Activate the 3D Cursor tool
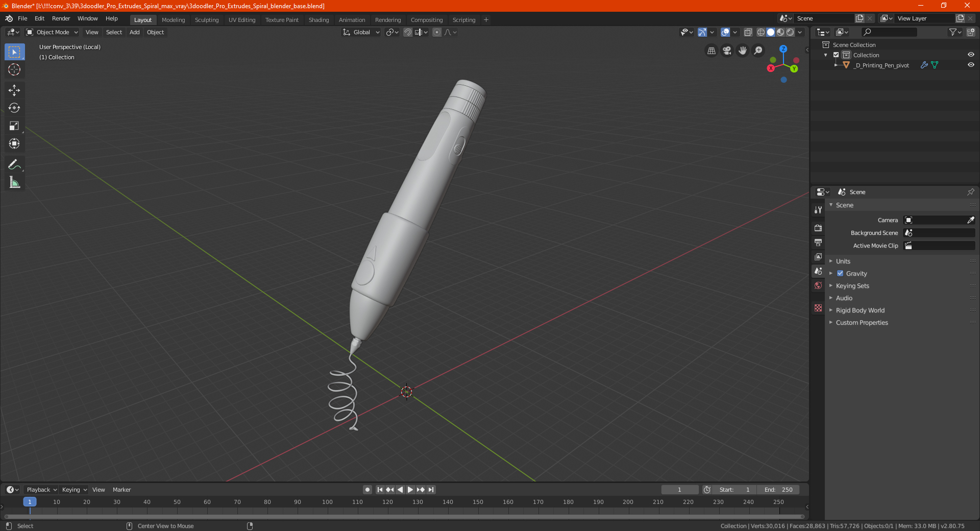The image size is (980, 531). 14,69
